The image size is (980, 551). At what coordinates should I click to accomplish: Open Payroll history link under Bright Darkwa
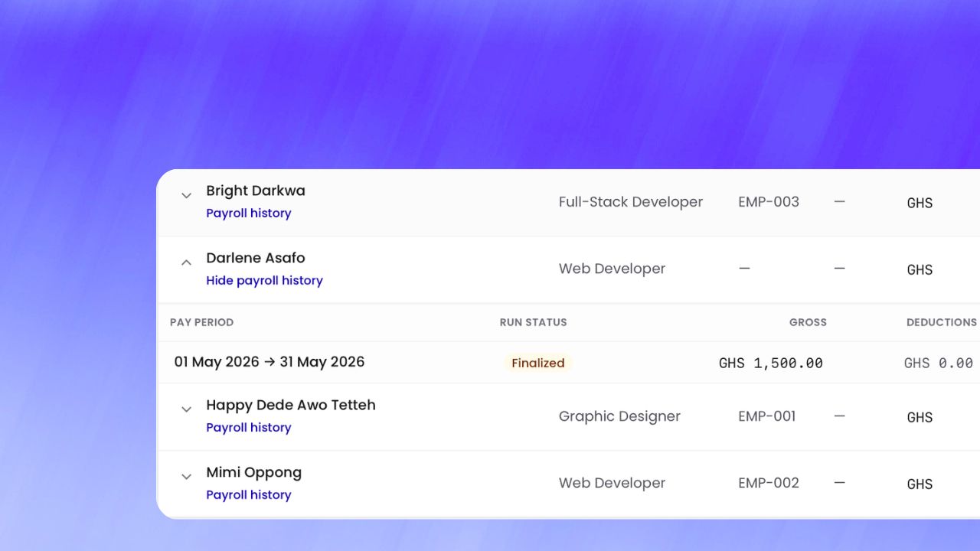tap(249, 214)
